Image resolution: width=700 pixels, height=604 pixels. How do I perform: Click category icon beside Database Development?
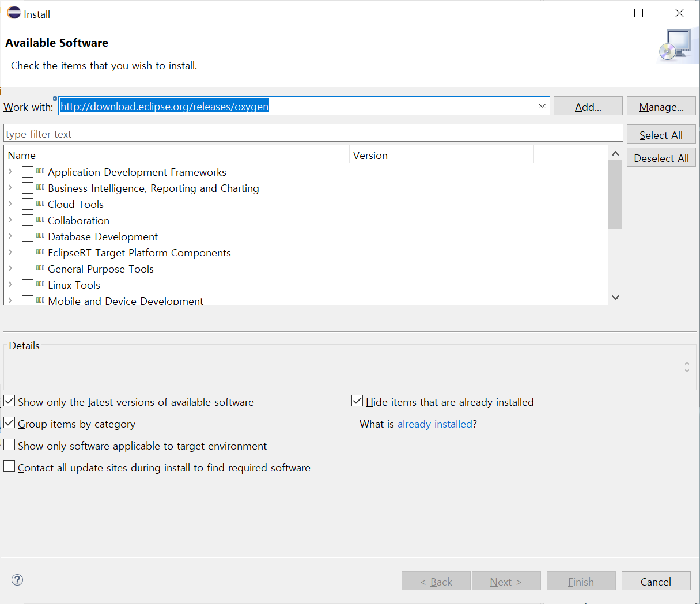pyautogui.click(x=40, y=236)
